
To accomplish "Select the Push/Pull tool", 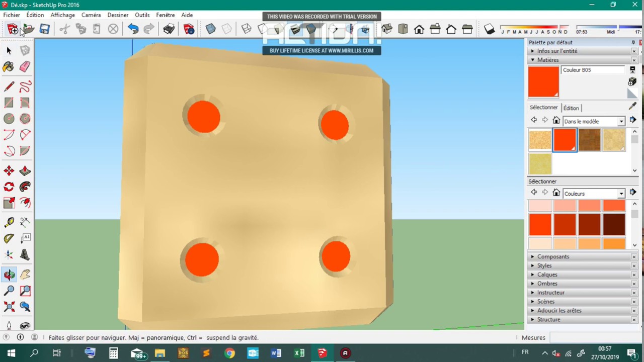I will [x=25, y=171].
